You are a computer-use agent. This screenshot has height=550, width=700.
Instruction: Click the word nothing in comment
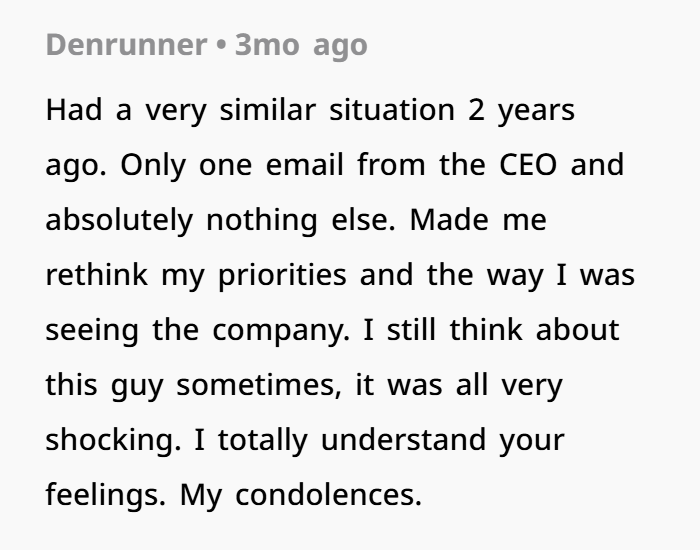[262, 221]
